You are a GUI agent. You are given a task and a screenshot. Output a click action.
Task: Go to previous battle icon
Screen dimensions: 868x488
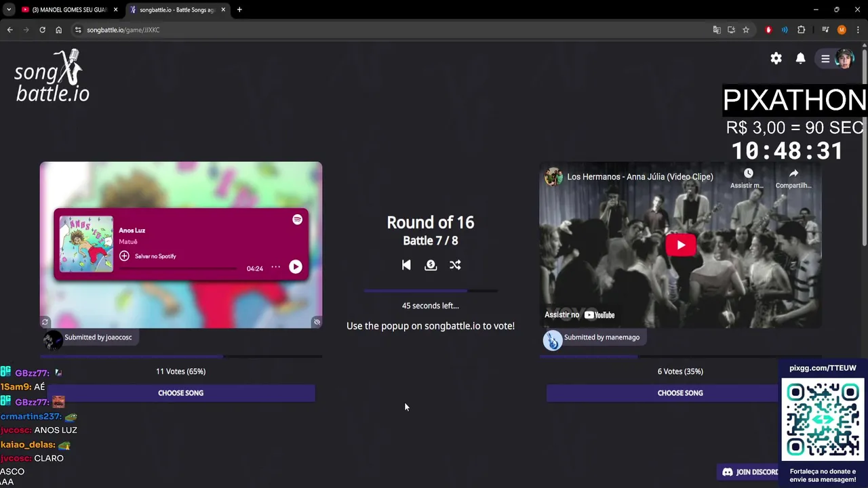pyautogui.click(x=406, y=265)
